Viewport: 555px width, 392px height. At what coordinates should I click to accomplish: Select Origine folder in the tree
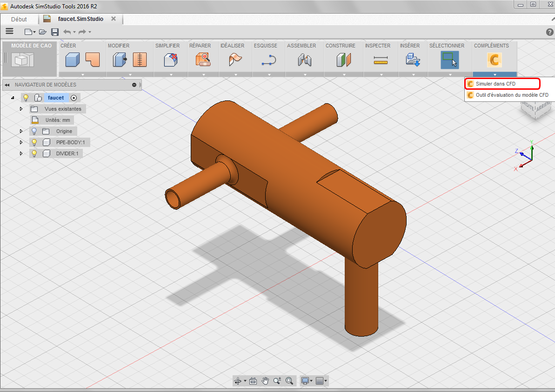pyautogui.click(x=64, y=131)
